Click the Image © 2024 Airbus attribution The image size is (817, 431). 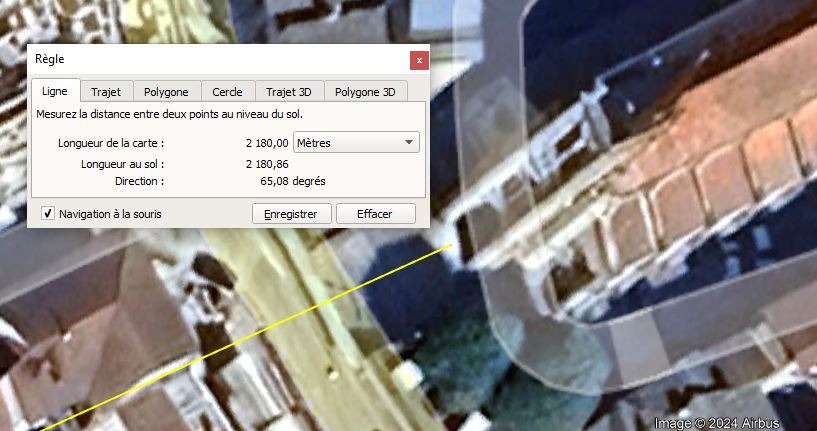tap(717, 423)
